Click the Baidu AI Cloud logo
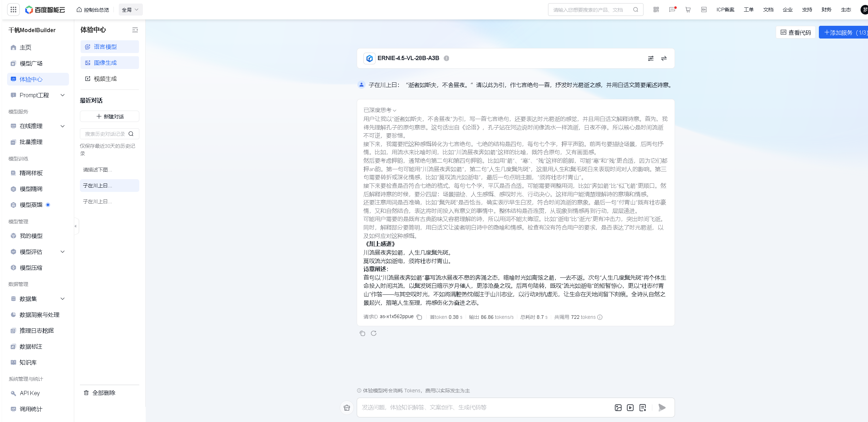Image resolution: width=868 pixels, height=422 pixels. (45, 10)
